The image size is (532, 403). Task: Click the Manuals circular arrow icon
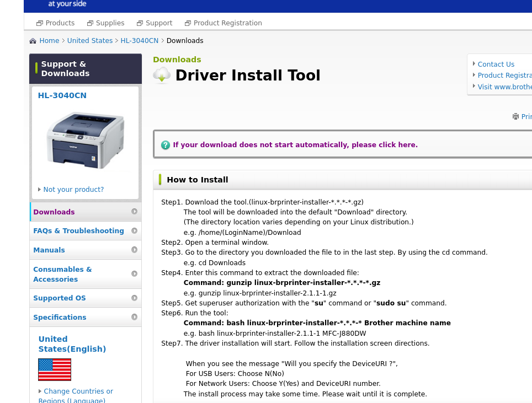(x=134, y=250)
